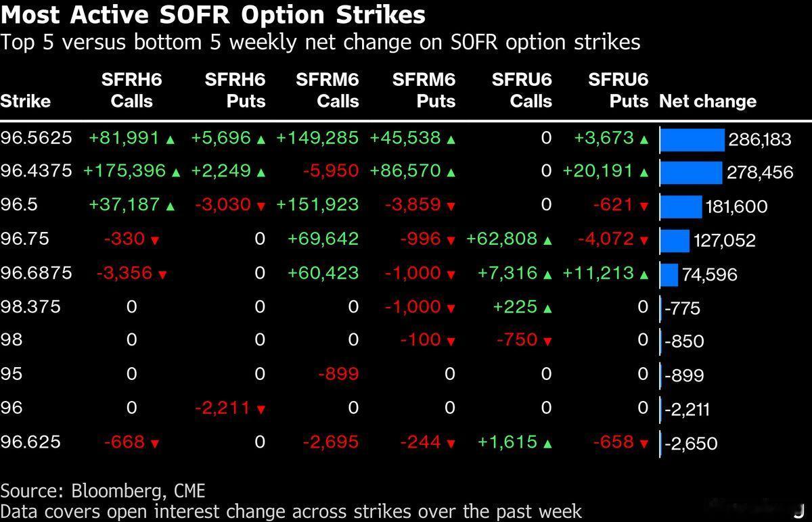Select the SFRH6 Calls column header
The width and height of the screenshot is (812, 522).
point(131,91)
